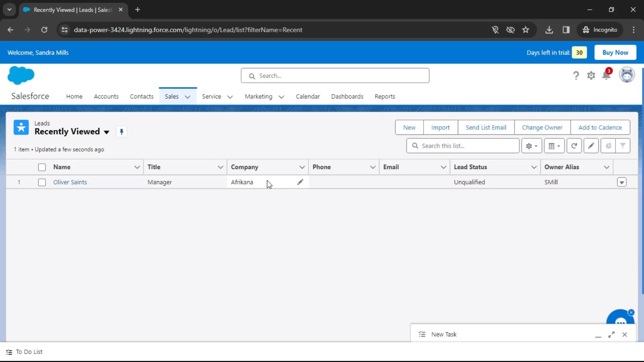Open the Chrome three-dot menu

tap(634, 30)
